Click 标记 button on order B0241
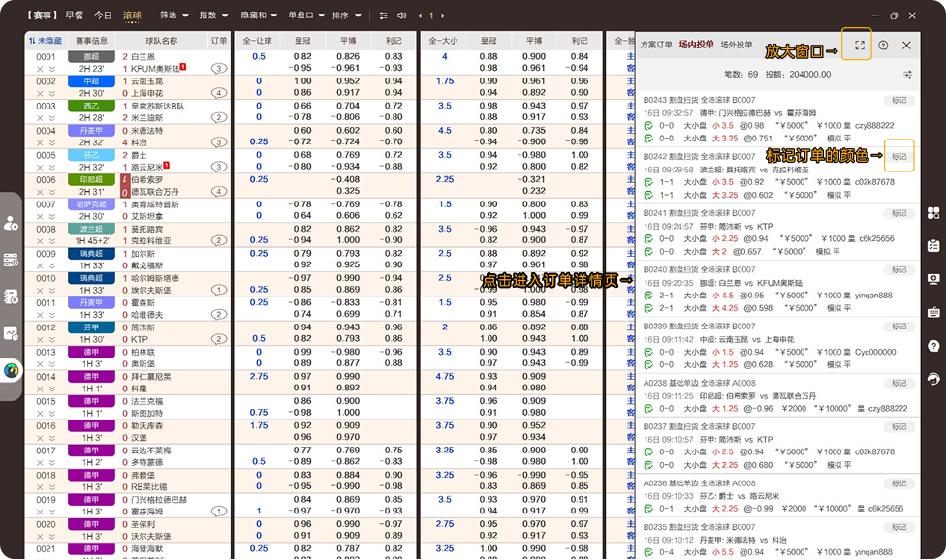The height and width of the screenshot is (560, 946). [899, 213]
